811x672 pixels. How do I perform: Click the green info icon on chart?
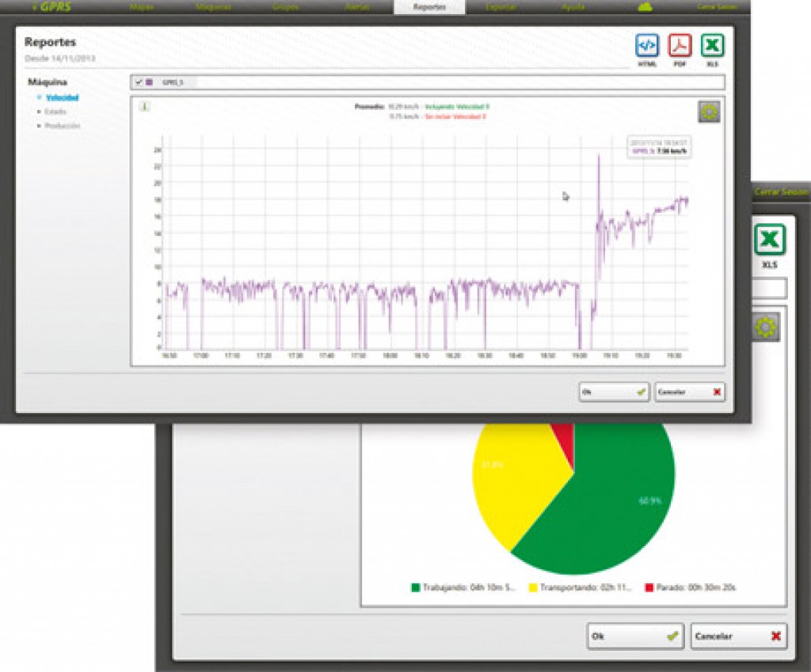click(145, 107)
